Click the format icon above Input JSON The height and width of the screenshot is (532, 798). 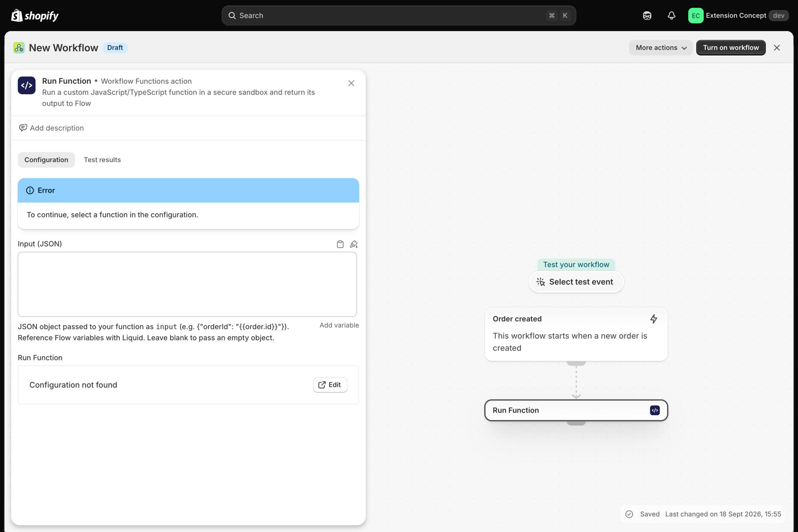[354, 244]
